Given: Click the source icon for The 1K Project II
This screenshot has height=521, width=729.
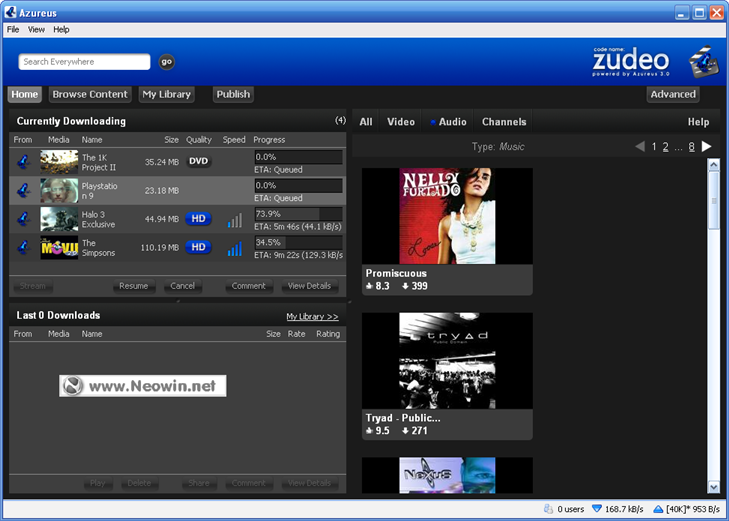Looking at the screenshot, I should point(23,161).
